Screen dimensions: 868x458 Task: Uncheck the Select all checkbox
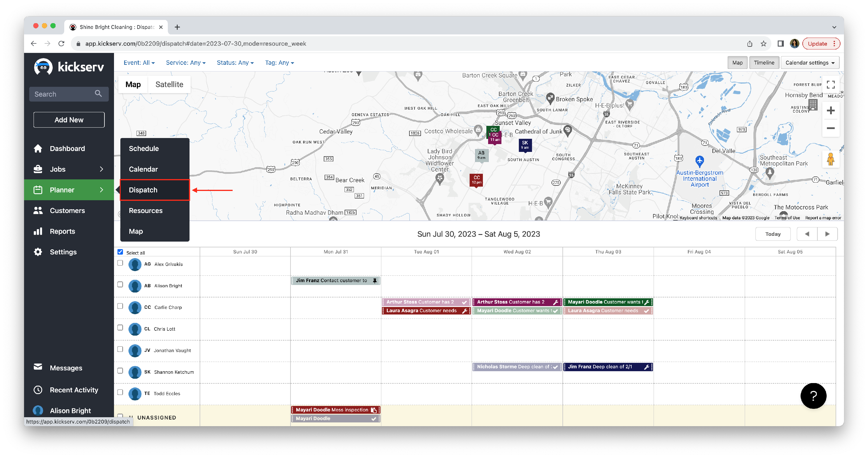click(x=120, y=252)
